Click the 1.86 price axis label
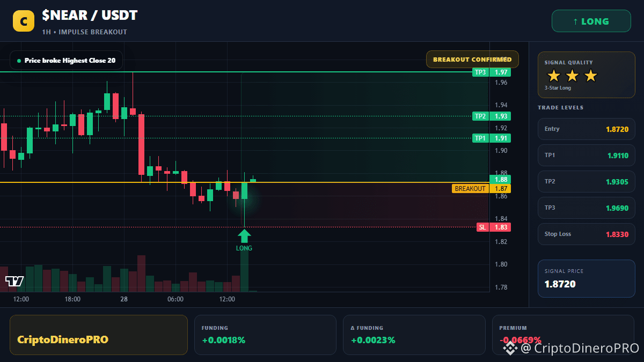The height and width of the screenshot is (362, 644). (x=502, y=196)
